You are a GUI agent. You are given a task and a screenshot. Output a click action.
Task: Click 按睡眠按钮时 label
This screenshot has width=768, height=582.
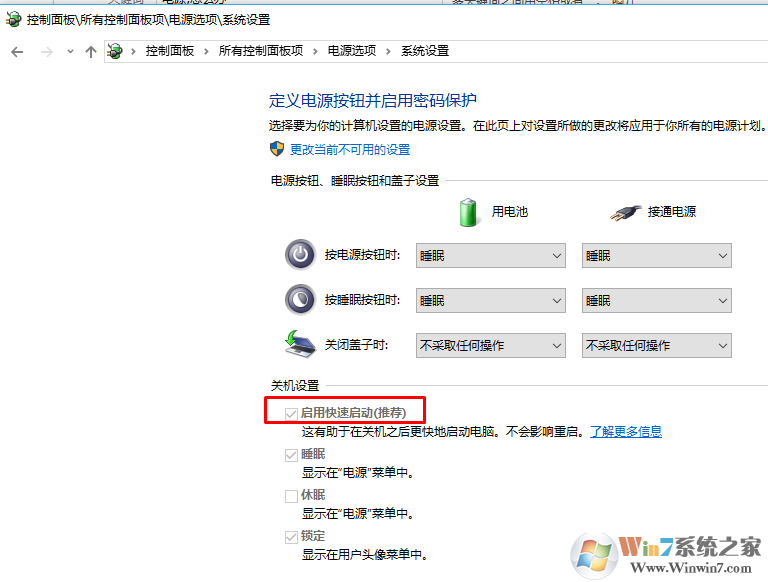(x=362, y=300)
